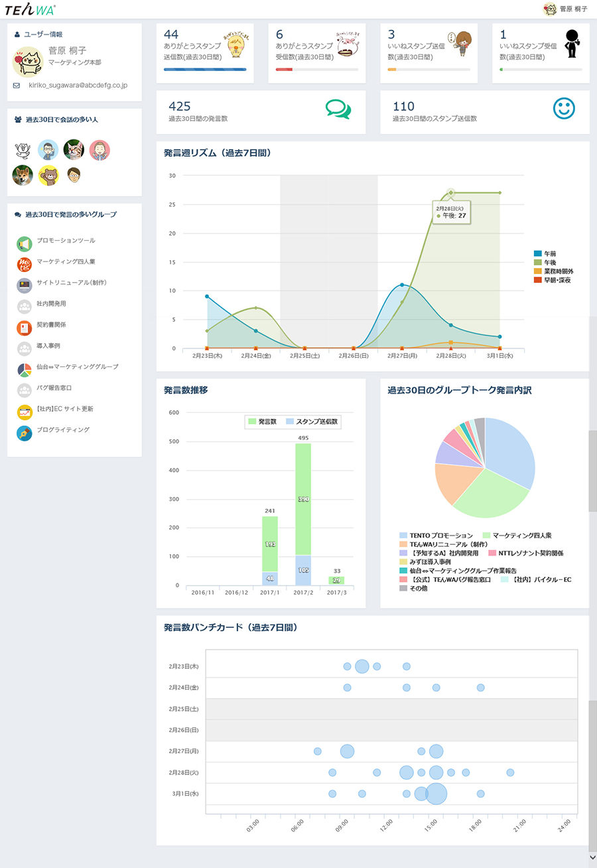Image resolution: width=597 pixels, height=868 pixels.
Task: Toggle the 早朝・深夜 series in the legend
Action: coord(553,281)
